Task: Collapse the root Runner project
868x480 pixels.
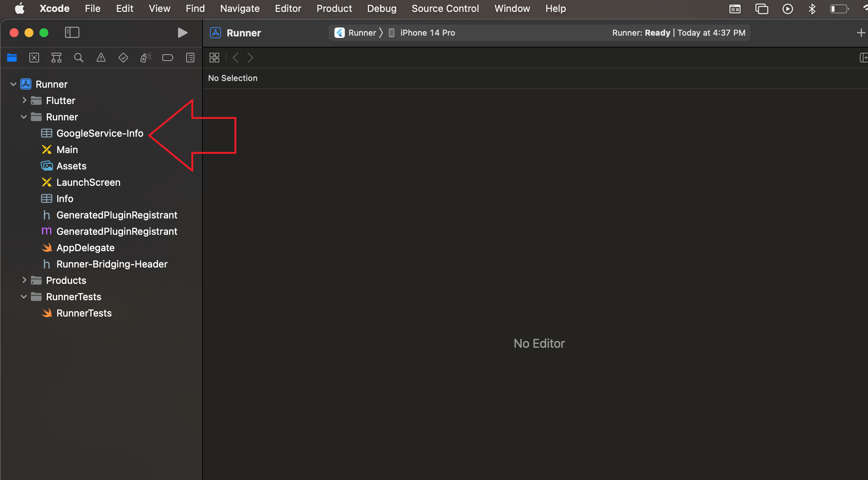Action: point(13,84)
